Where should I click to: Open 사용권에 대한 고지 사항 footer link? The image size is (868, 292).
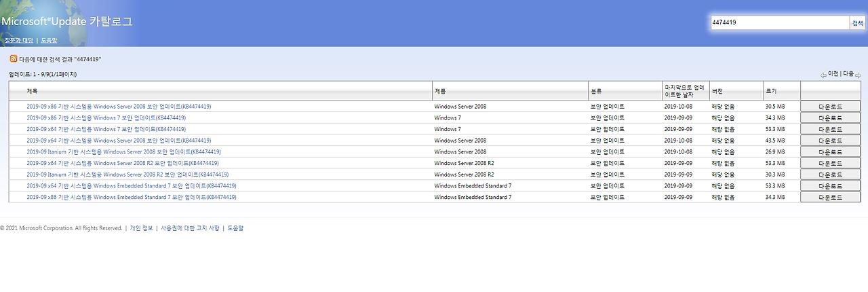189,228
